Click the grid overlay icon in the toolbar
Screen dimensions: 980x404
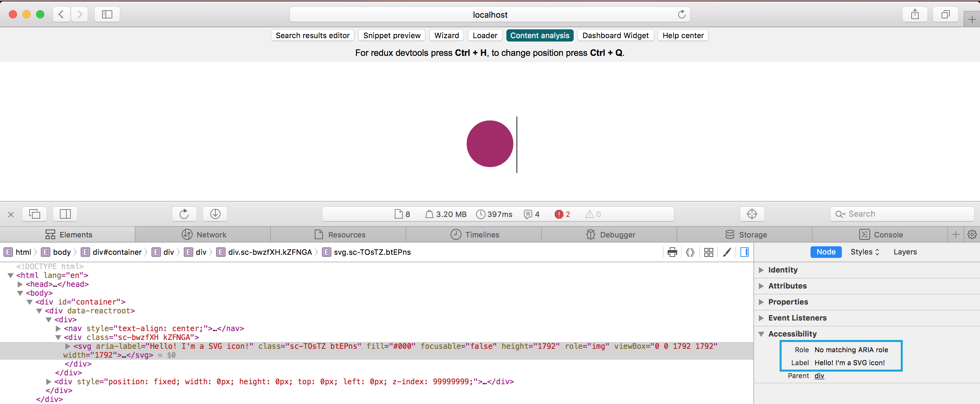pos(708,252)
